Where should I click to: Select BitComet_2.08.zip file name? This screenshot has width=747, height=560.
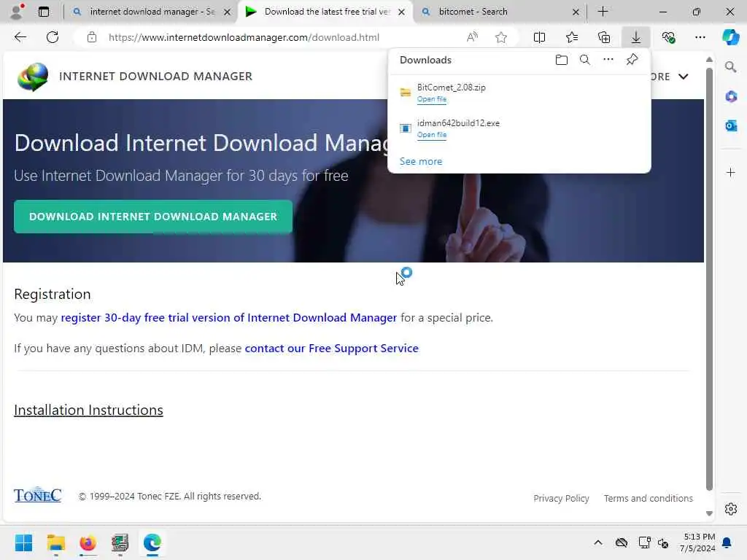pos(451,87)
